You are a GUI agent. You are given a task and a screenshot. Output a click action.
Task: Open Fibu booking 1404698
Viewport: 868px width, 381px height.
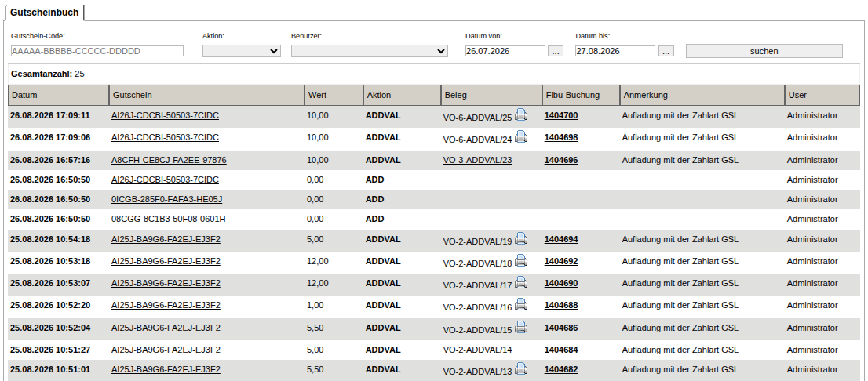561,137
